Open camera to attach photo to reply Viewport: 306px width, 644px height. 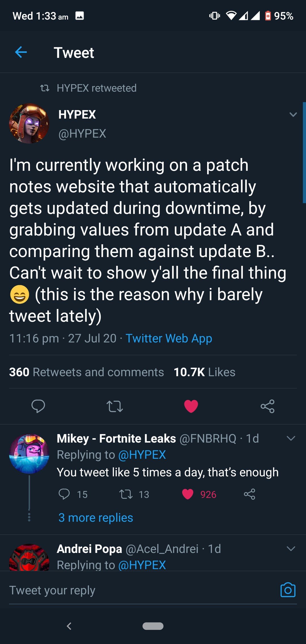click(x=288, y=590)
